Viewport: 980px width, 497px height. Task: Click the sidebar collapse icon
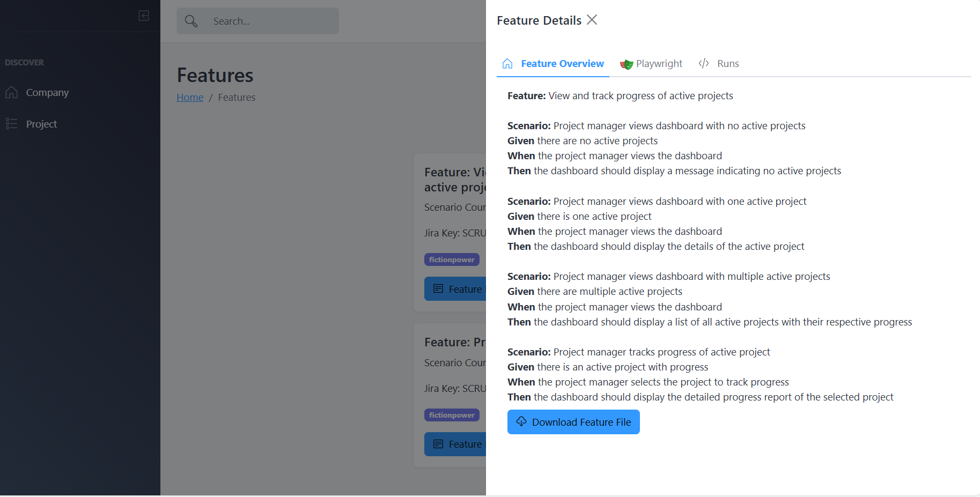144,16
